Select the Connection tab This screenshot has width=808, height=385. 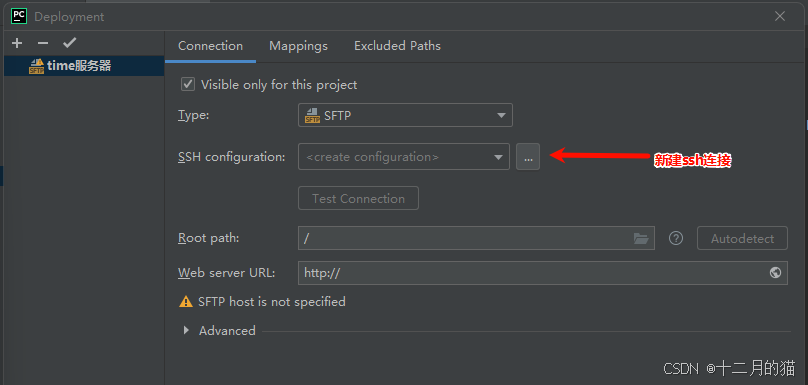click(x=210, y=46)
